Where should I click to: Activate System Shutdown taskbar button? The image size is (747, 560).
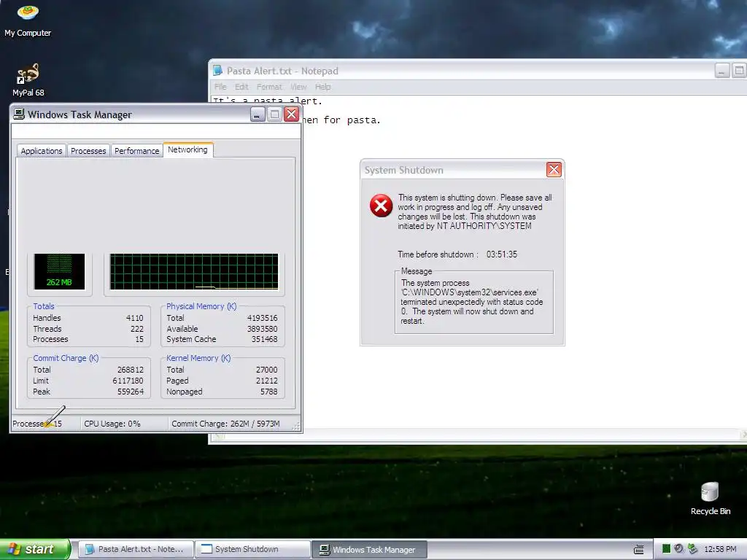pyautogui.click(x=252, y=549)
